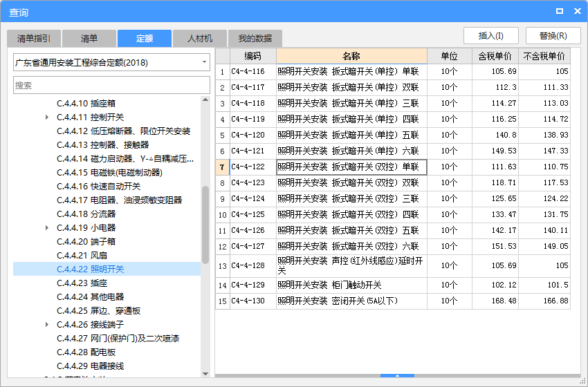Select C.4.4.23 插座
Screen dimensions: 588x387
click(x=82, y=283)
